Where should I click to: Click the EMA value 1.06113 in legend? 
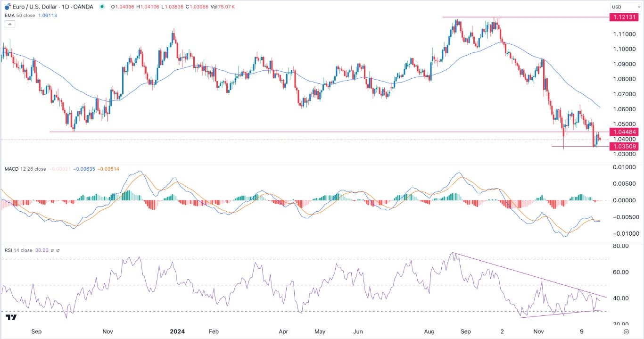[x=48, y=15]
